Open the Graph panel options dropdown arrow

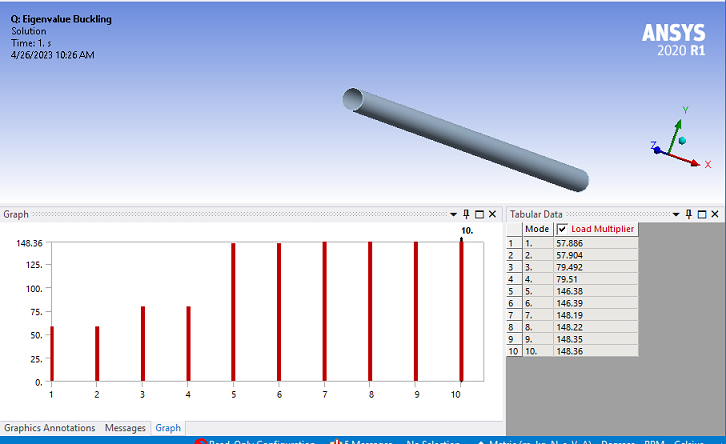453,214
